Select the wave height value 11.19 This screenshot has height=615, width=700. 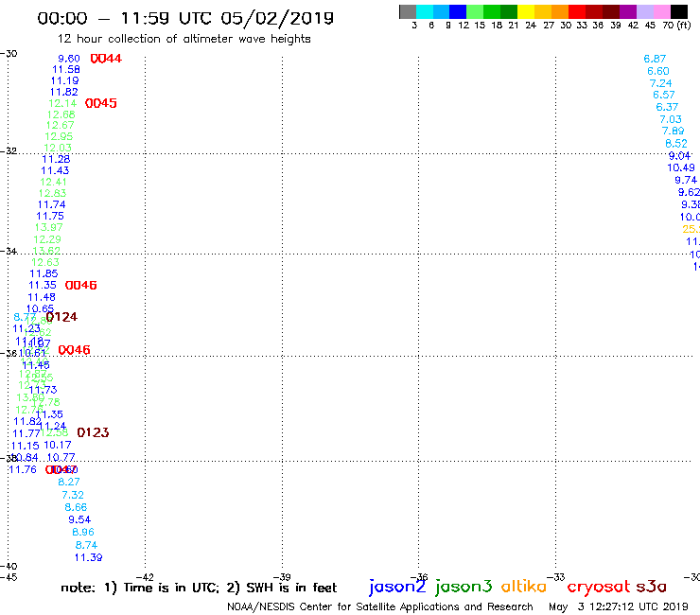pyautogui.click(x=64, y=80)
